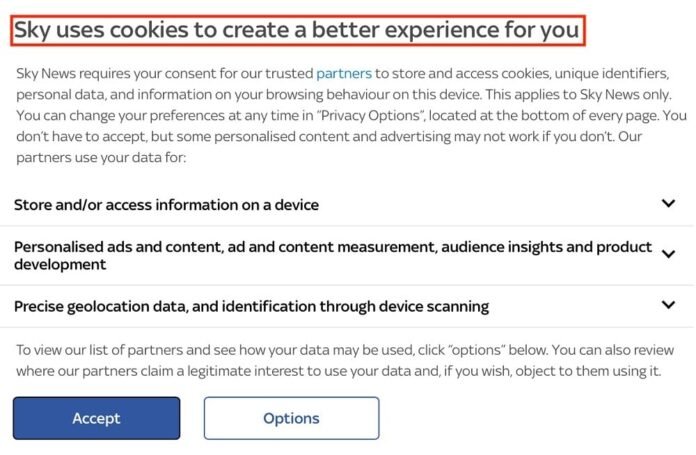Select the 'Store and/or access information on a device' row label
This screenshot has height=455, width=696.
coord(166,205)
